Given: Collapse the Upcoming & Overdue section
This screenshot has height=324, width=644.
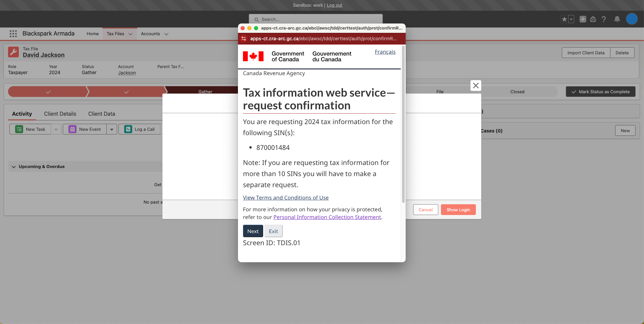Looking at the screenshot, I should (14, 167).
